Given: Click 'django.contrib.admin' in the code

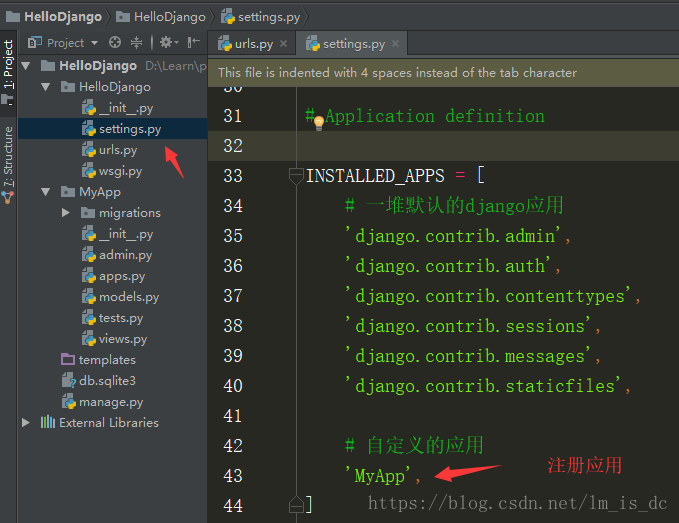Looking at the screenshot, I should pyautogui.click(x=453, y=236).
